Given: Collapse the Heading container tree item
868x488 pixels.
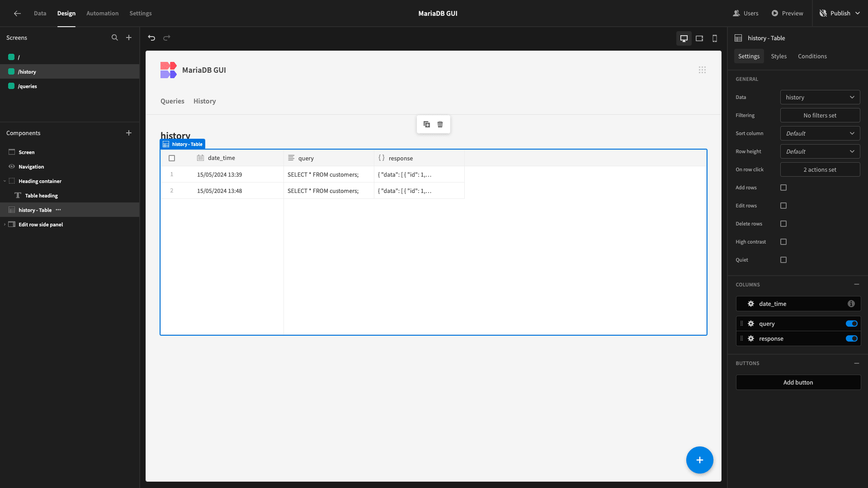Looking at the screenshot, I should [5, 181].
